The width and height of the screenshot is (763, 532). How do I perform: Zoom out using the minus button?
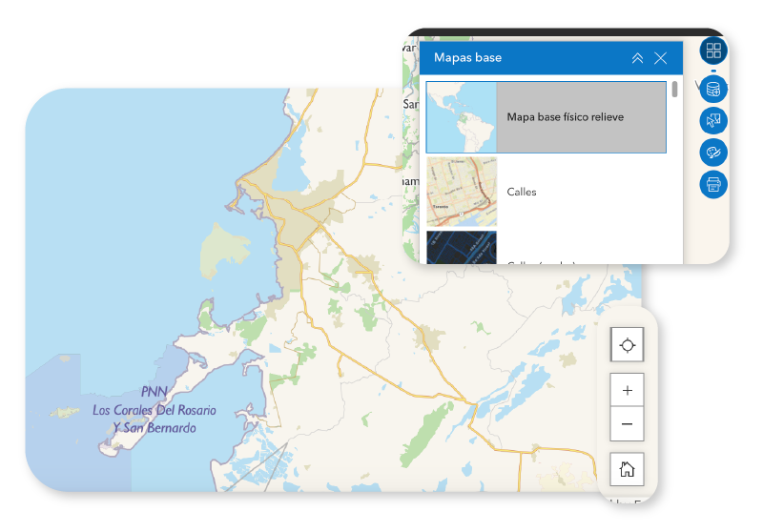point(627,423)
